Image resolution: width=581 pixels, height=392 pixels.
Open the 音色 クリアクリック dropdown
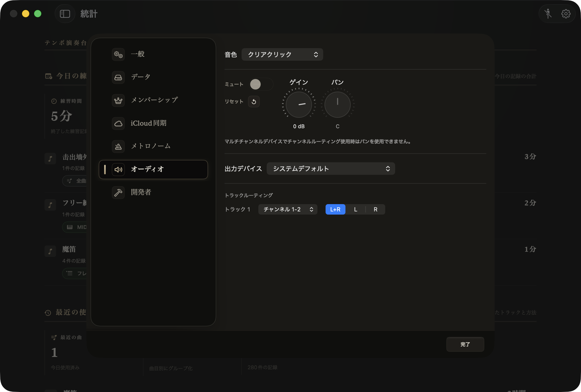click(282, 54)
